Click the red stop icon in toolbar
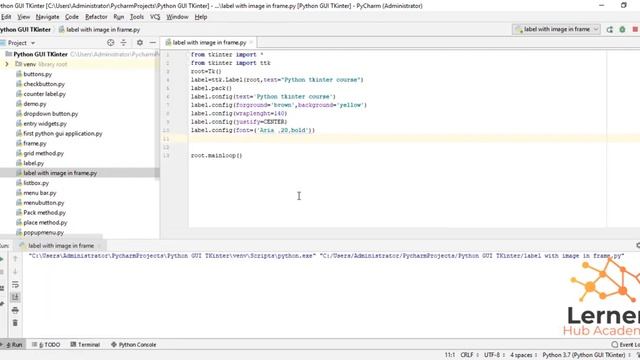 click(x=635, y=29)
